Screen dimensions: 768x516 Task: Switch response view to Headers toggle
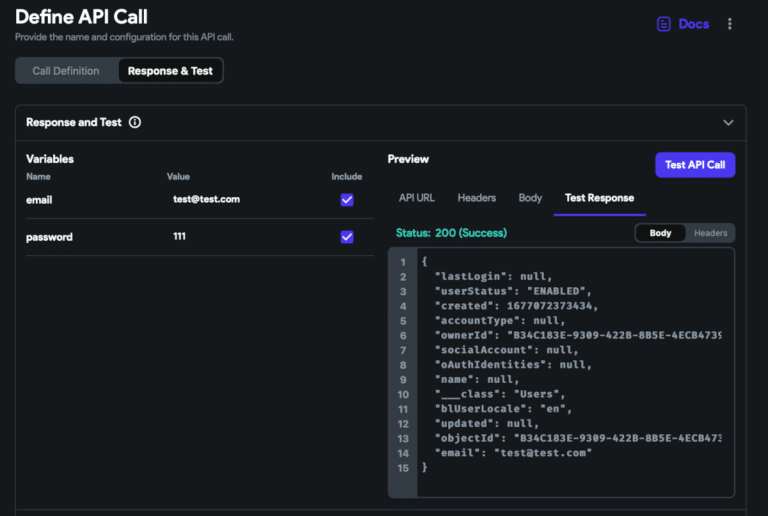(x=711, y=233)
